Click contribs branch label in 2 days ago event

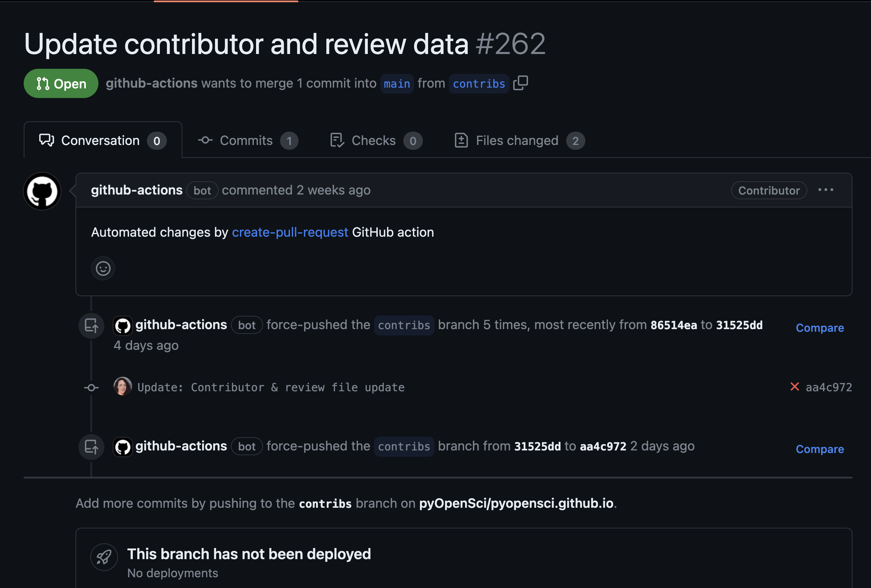point(404,446)
